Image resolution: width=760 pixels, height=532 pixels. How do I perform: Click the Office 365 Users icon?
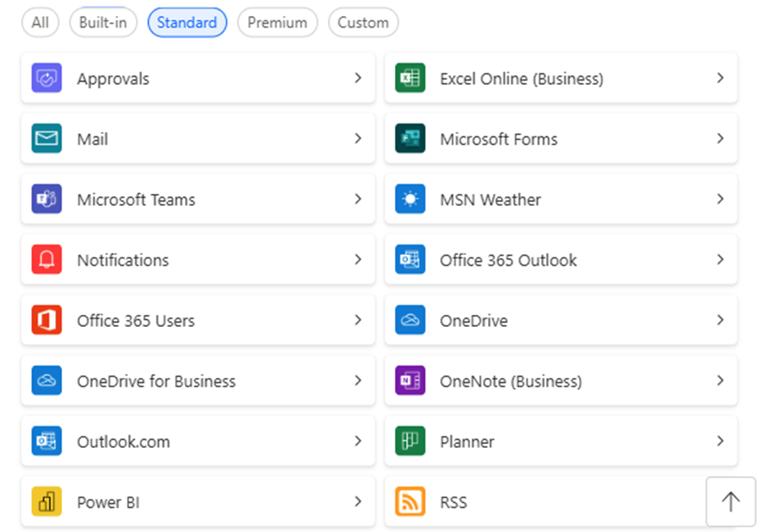click(47, 320)
